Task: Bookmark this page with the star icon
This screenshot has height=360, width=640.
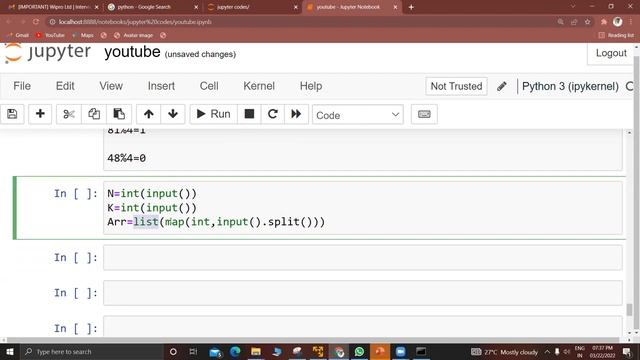Action: 587,22
